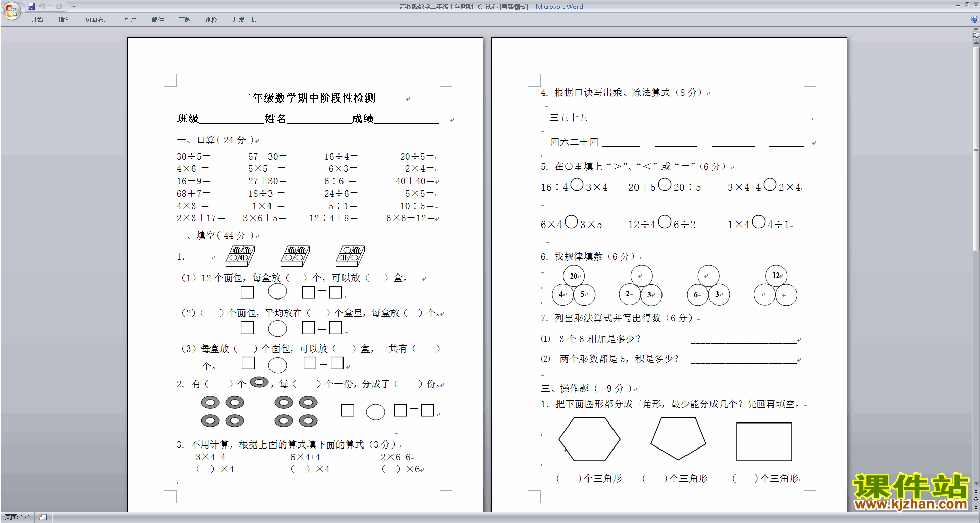The image size is (980, 523).
Task: Minimize the Word window
Action: (x=958, y=5)
